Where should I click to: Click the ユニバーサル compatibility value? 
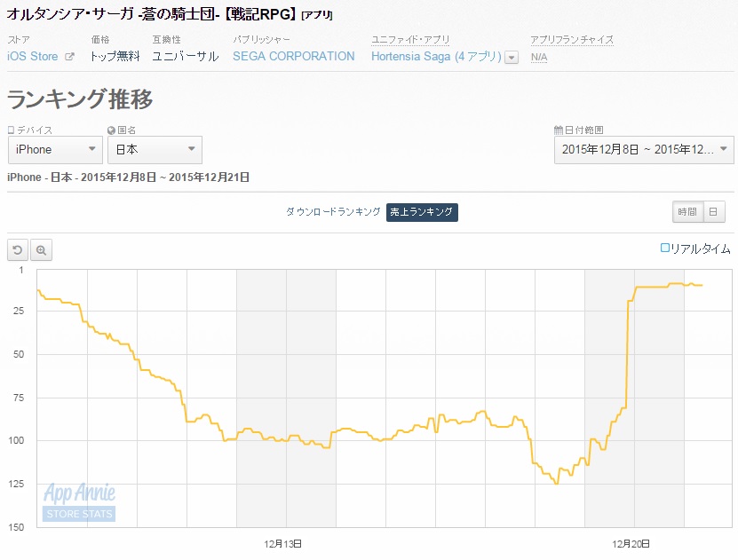point(186,57)
